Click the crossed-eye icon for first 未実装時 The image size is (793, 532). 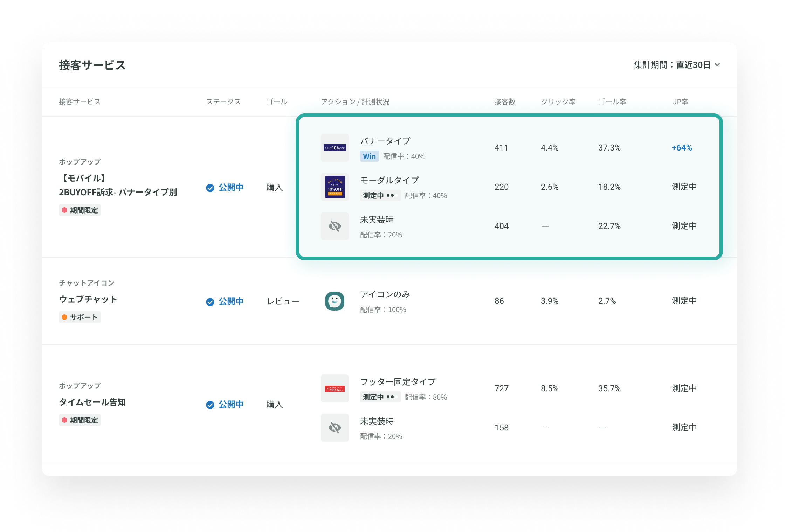(x=335, y=226)
